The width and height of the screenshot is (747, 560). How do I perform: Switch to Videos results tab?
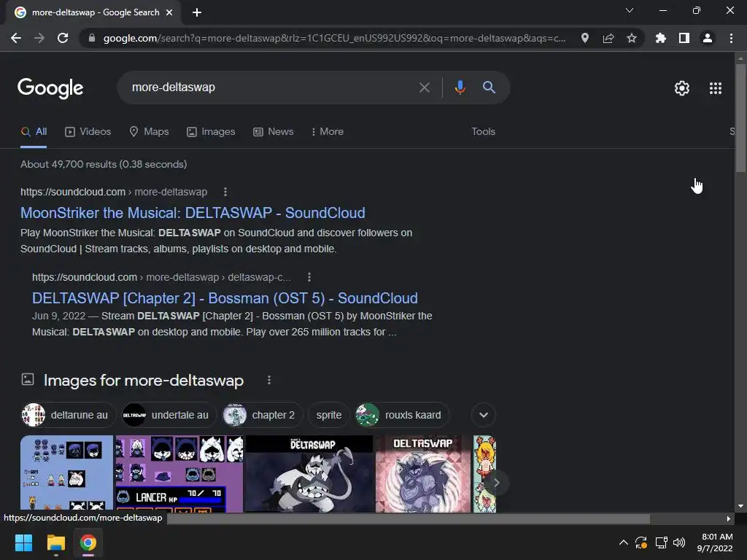[88, 132]
